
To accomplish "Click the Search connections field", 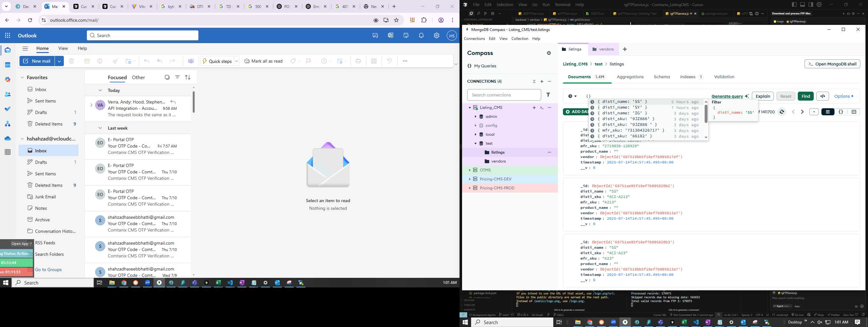I will (x=504, y=95).
